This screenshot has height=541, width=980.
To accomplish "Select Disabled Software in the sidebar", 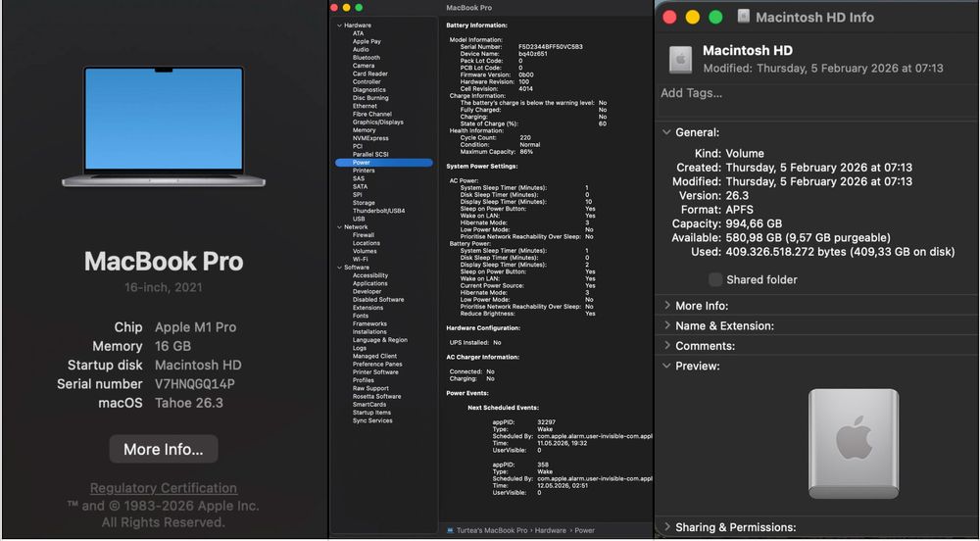I will tap(378, 300).
